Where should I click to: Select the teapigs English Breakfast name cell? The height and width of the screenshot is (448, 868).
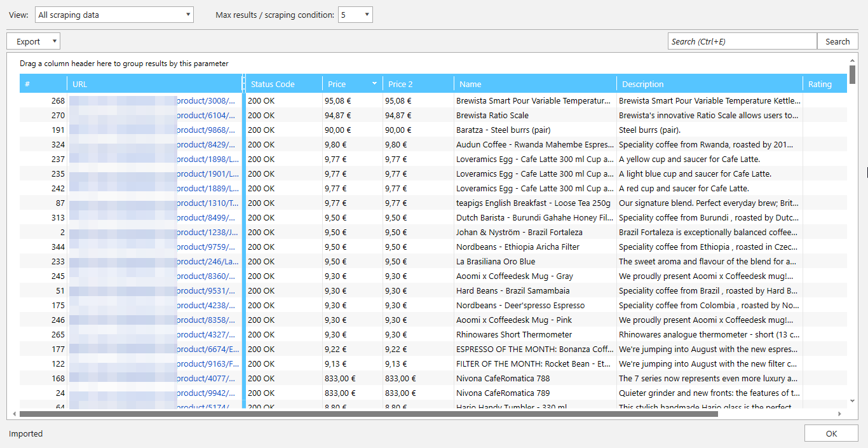(x=535, y=203)
